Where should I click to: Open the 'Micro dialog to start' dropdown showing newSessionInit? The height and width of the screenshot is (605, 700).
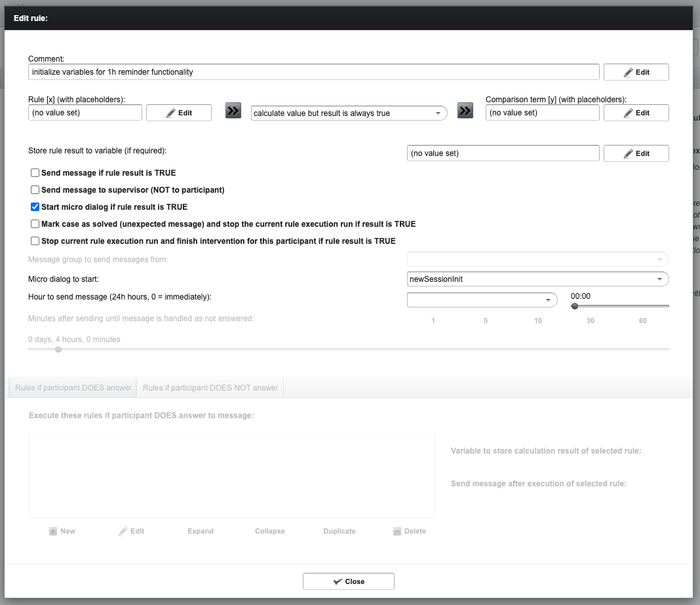point(537,279)
